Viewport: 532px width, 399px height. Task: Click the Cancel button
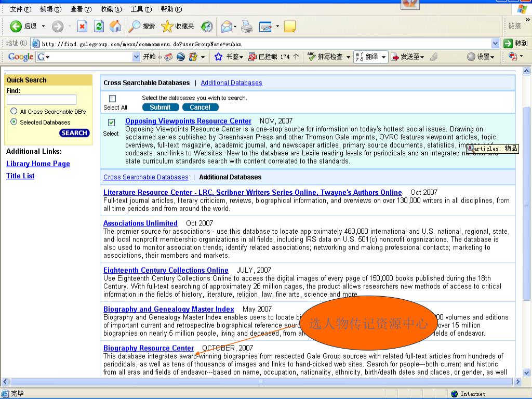click(x=200, y=107)
